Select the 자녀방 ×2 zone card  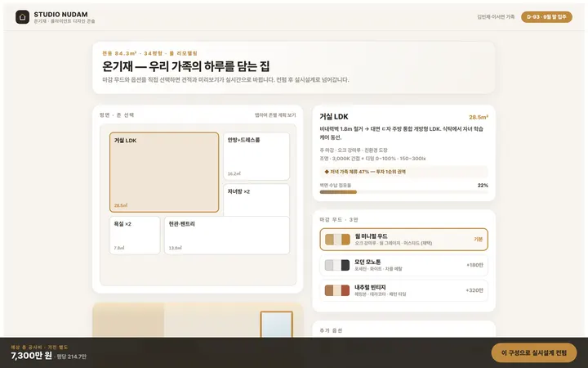[x=256, y=200]
